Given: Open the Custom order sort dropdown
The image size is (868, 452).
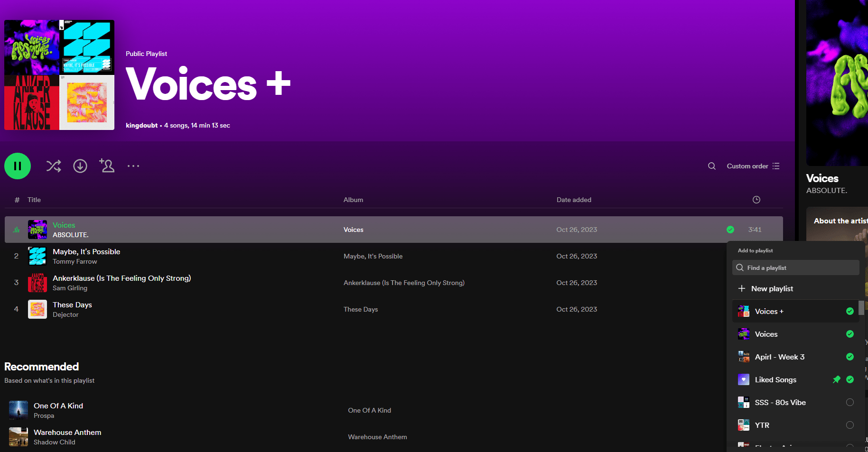Looking at the screenshot, I should tap(753, 166).
